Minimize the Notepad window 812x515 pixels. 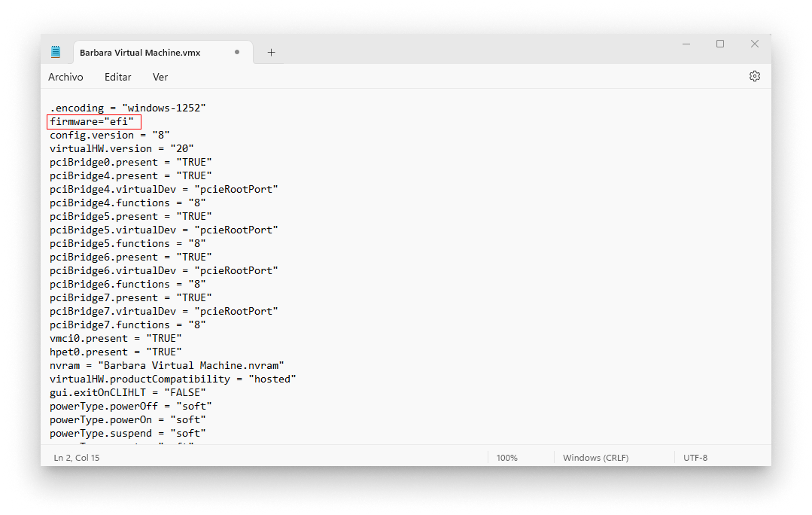point(686,44)
